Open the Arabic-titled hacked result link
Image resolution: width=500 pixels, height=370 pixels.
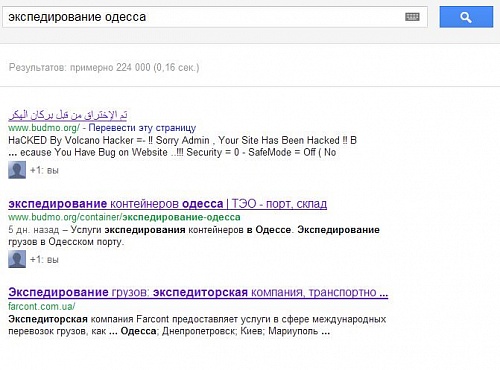pyautogui.click(x=68, y=115)
